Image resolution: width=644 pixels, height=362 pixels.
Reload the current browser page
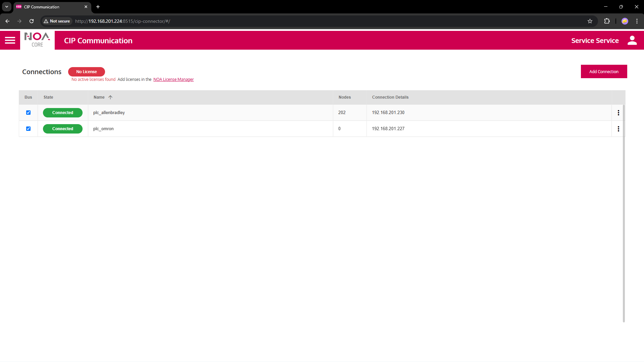32,21
